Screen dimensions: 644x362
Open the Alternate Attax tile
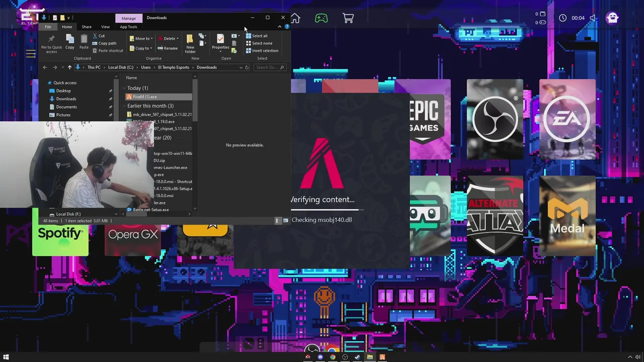click(495, 215)
